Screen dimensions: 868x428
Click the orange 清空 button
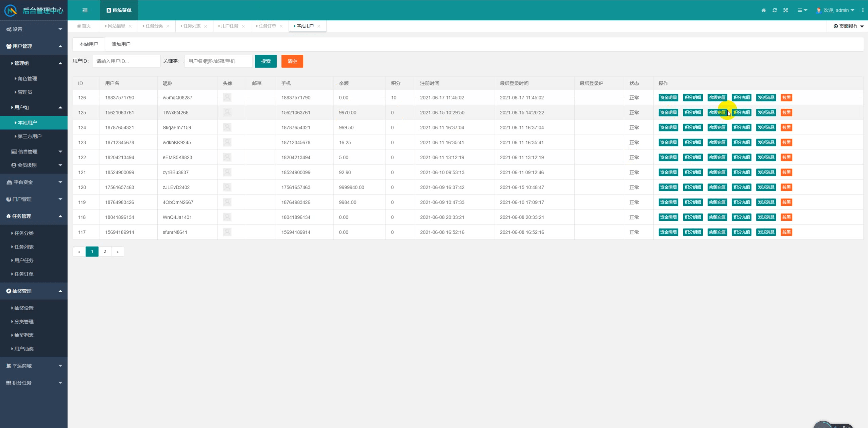tap(292, 61)
